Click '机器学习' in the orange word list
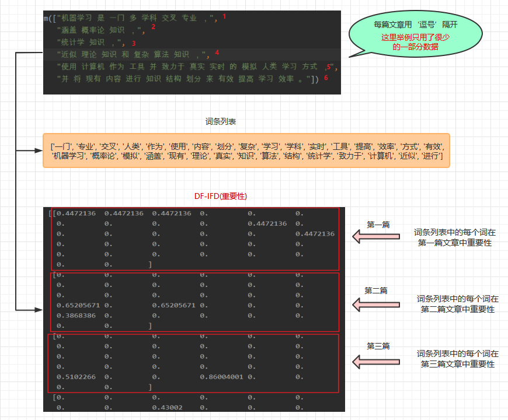The image size is (508, 420). [69, 156]
